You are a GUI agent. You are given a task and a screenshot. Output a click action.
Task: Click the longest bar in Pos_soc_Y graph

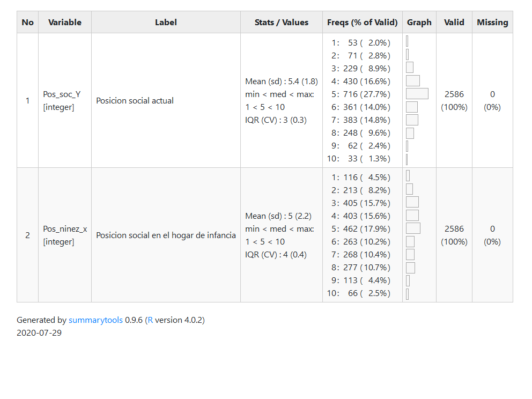point(417,94)
